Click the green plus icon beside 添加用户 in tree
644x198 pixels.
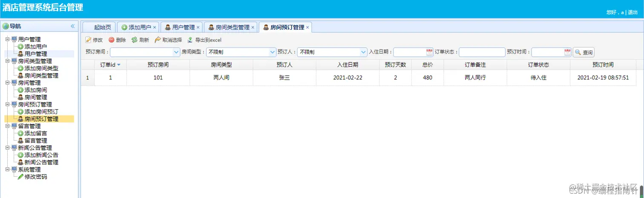pyautogui.click(x=20, y=47)
